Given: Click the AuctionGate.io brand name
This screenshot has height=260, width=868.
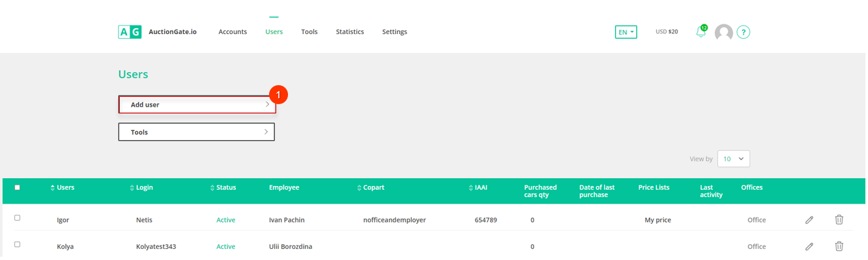Looking at the screenshot, I should 173,31.
